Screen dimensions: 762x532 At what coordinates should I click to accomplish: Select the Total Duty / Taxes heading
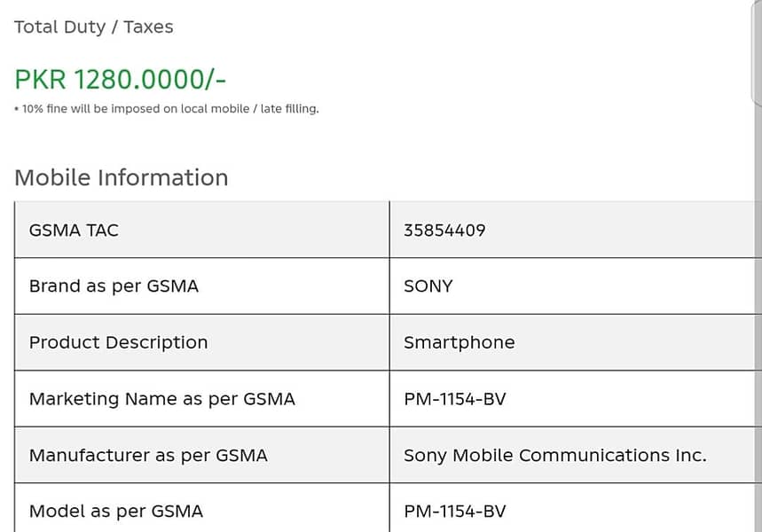coord(93,27)
